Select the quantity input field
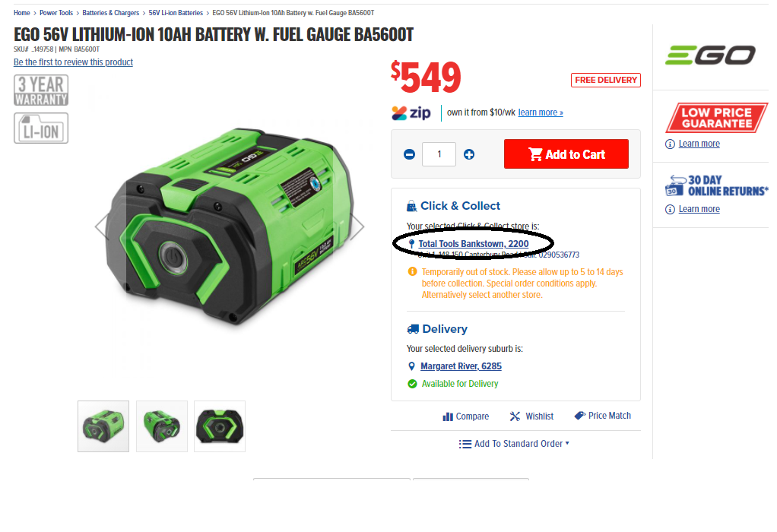Screen dimensions: 777x532 439,154
